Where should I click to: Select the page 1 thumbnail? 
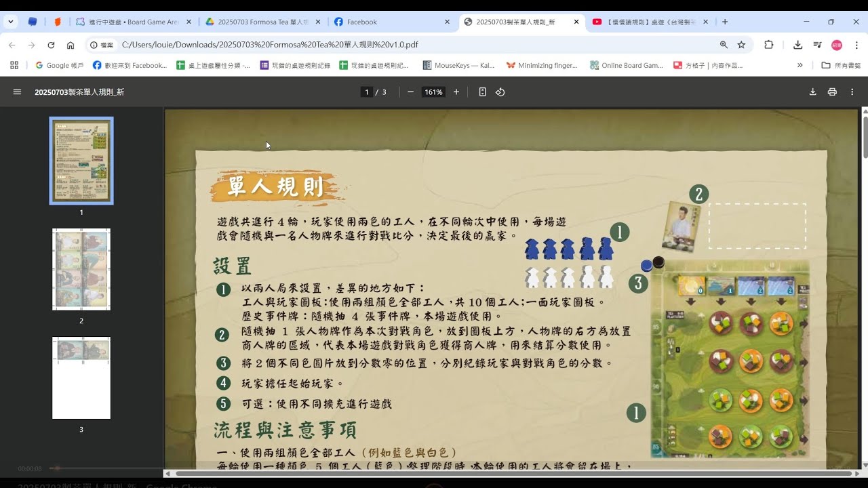pyautogui.click(x=81, y=161)
